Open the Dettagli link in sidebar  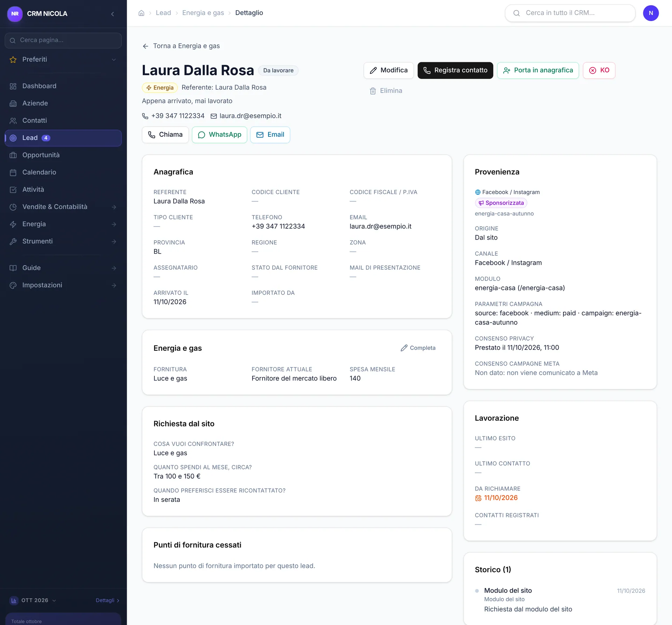107,601
